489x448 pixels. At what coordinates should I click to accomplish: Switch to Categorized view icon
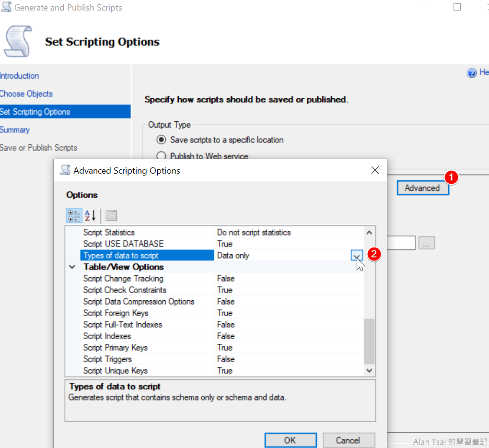tap(74, 215)
